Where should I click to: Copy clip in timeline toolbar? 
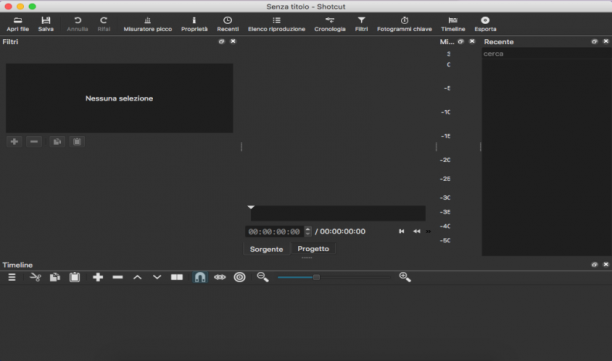coord(55,277)
